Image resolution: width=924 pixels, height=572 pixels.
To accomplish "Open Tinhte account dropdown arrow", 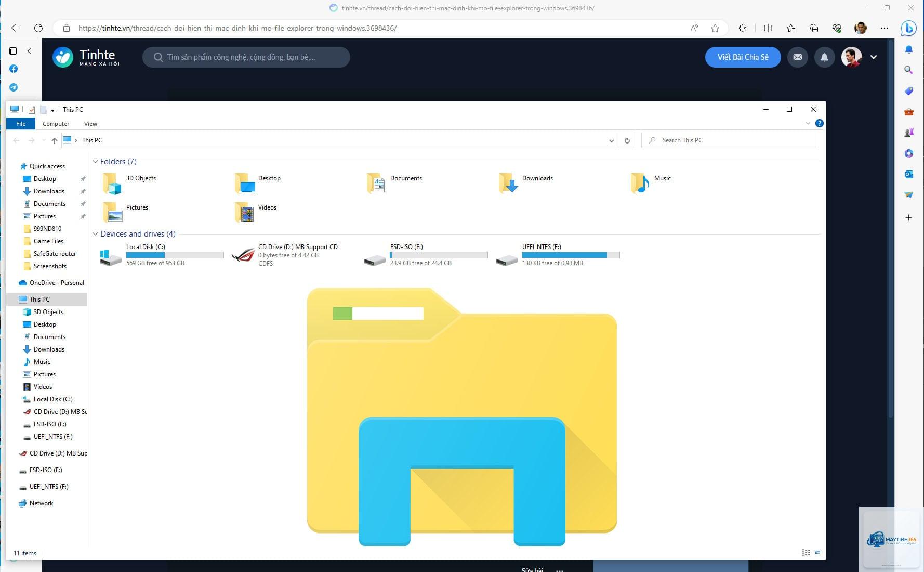I will point(874,57).
